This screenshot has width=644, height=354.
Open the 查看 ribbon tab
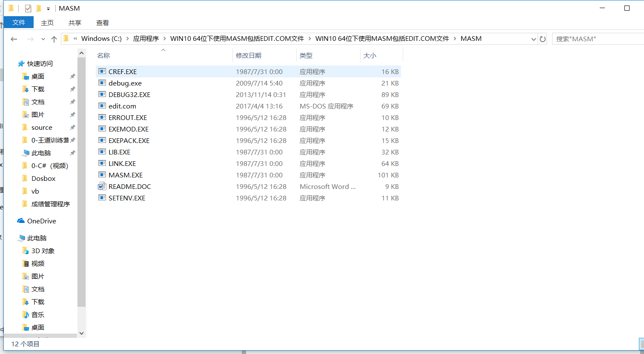pos(103,23)
